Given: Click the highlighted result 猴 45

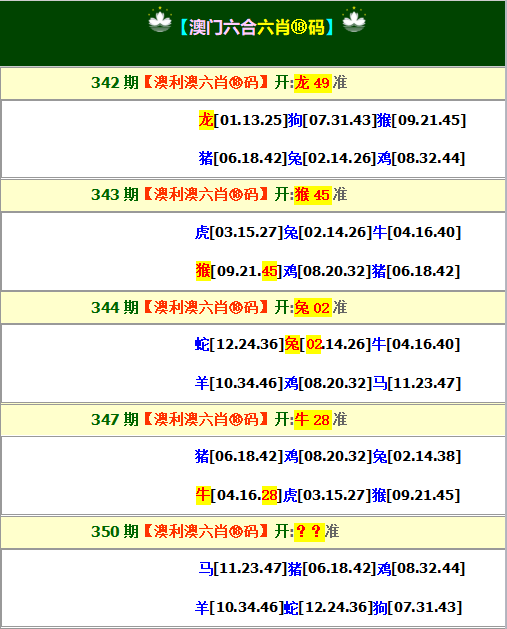Looking at the screenshot, I should (312, 195).
